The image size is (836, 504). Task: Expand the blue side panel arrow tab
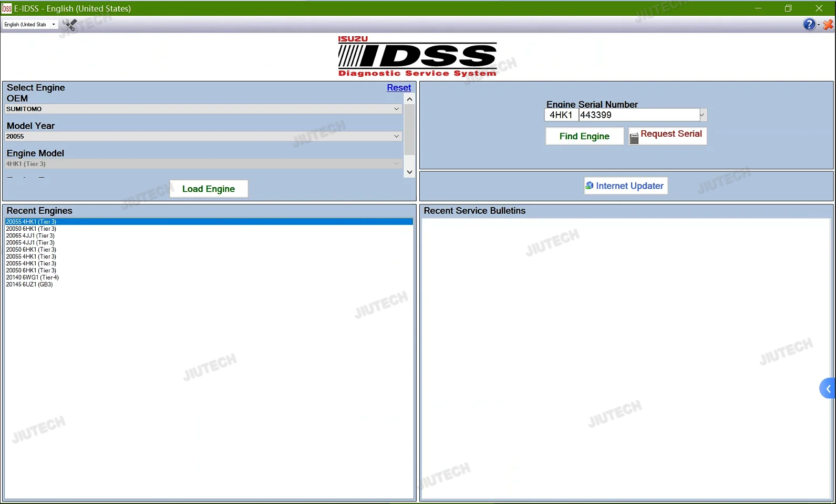tap(828, 388)
